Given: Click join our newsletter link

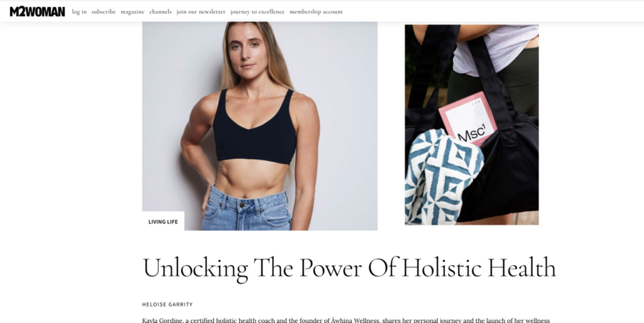Looking at the screenshot, I should coord(201,11).
